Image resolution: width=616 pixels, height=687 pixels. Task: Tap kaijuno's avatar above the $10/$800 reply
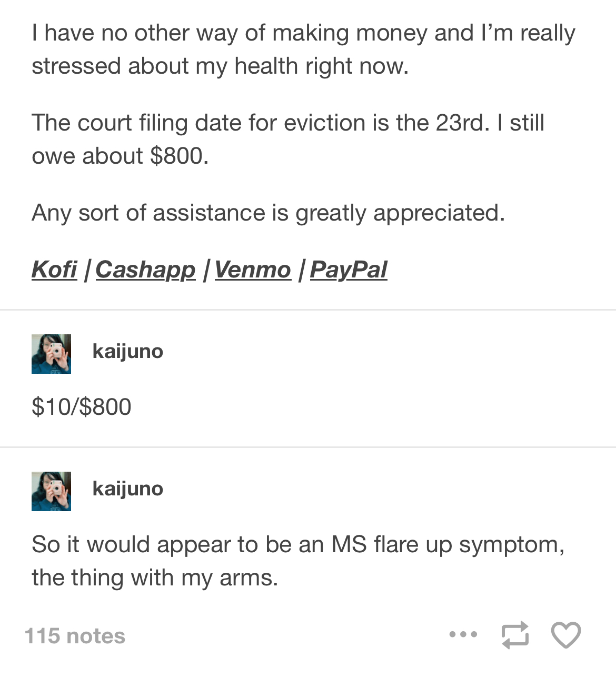51,354
